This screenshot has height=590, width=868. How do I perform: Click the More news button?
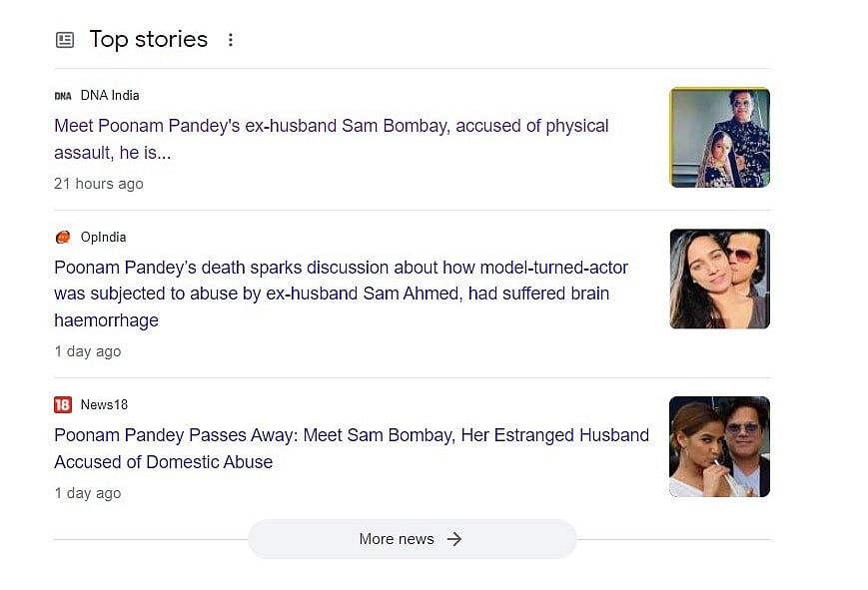[x=411, y=539]
